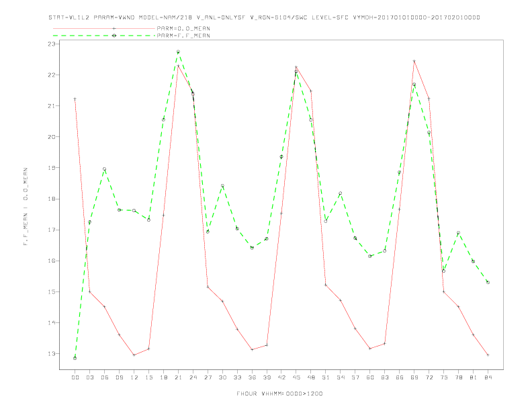Click the LEVEL=SFC text in the title
532x411 pixels.
(x=330, y=17)
